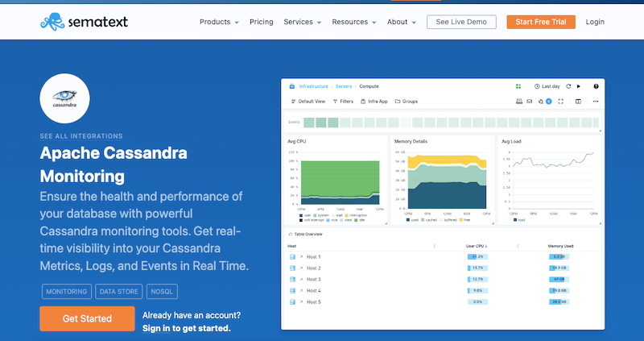Click the Default View label

point(312,102)
